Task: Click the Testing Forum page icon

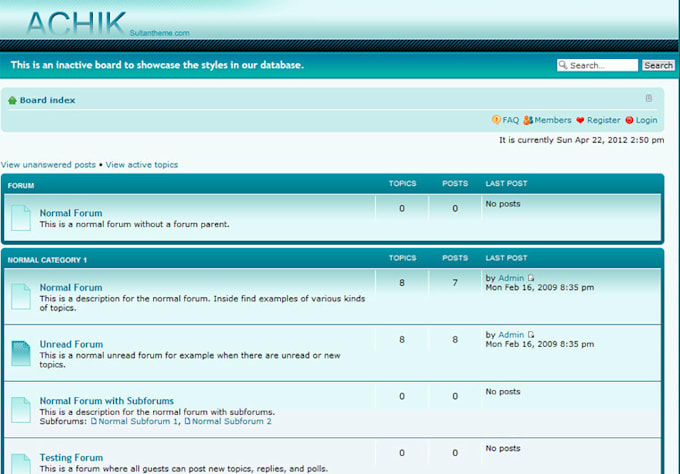Action: pyautogui.click(x=21, y=464)
